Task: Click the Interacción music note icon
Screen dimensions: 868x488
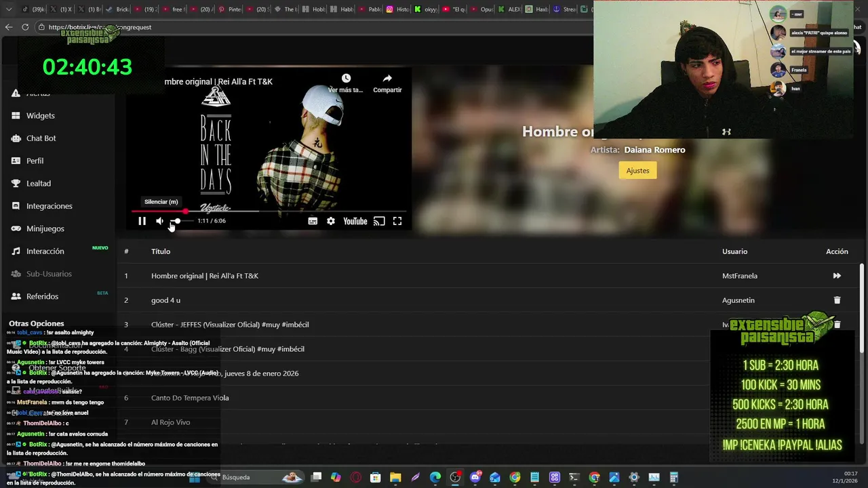Action: pyautogui.click(x=16, y=251)
